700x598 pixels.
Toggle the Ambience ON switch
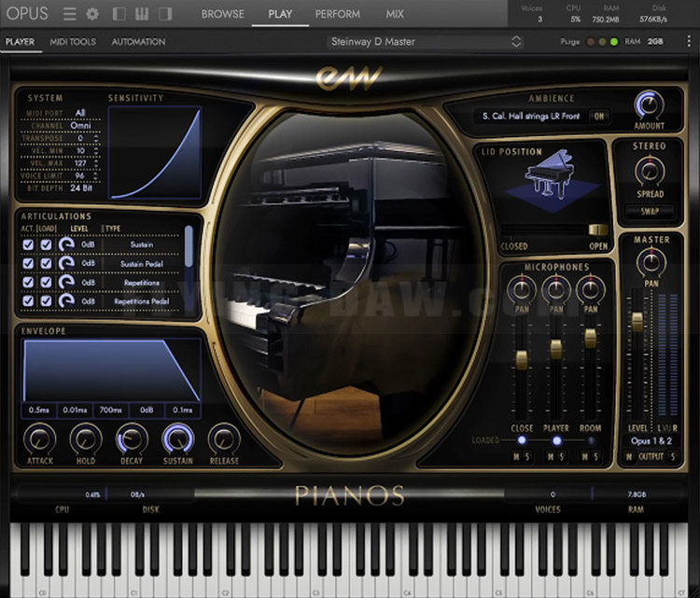point(598,116)
